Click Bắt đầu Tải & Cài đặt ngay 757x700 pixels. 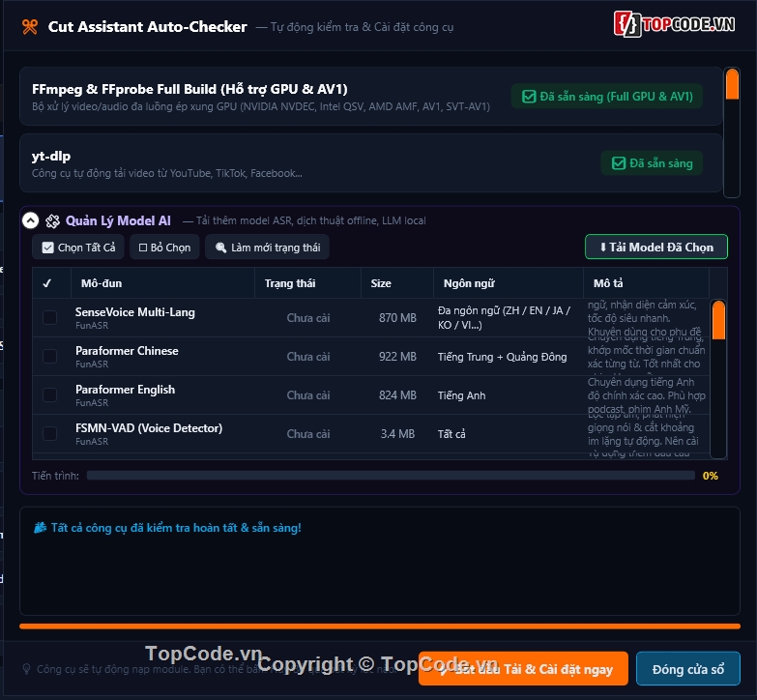coord(523,669)
